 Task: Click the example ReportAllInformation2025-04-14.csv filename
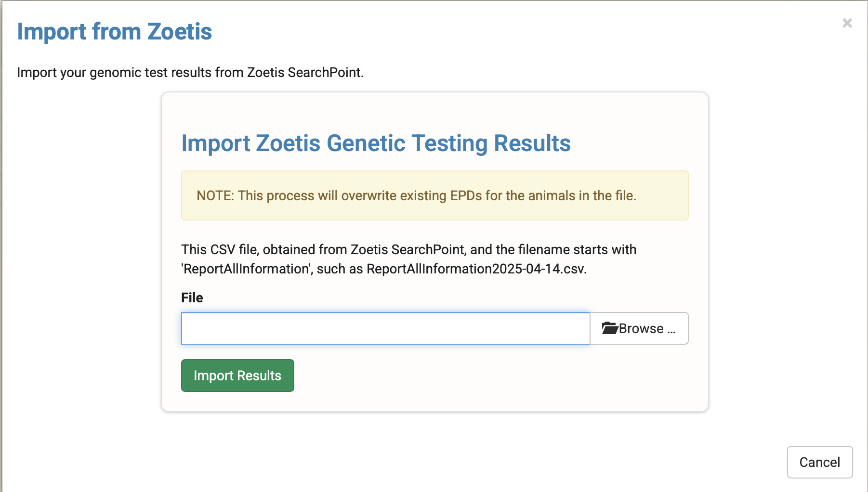click(476, 269)
